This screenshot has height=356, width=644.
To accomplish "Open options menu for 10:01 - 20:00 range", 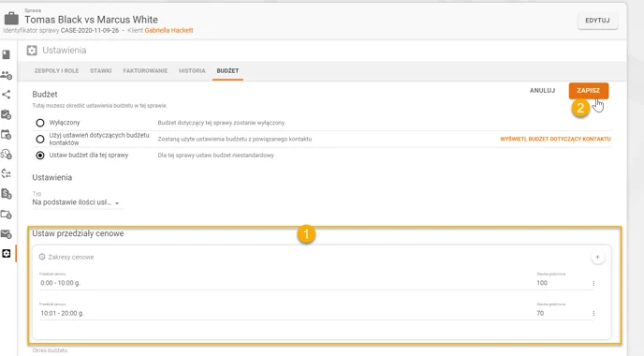I will 593,313.
